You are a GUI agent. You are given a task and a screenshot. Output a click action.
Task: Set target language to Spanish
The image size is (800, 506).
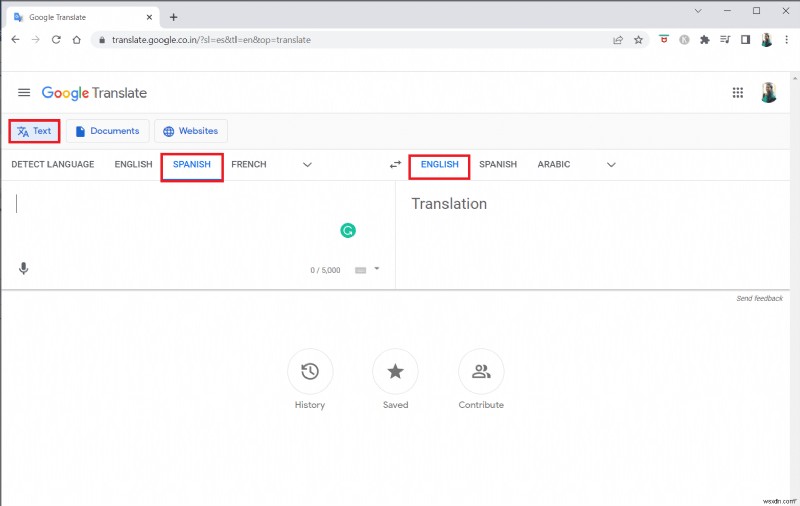(x=498, y=164)
